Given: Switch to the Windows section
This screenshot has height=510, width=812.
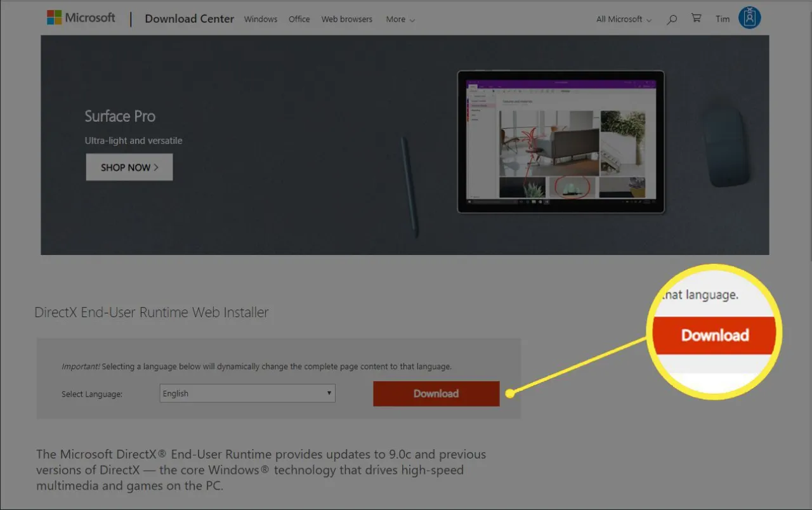Looking at the screenshot, I should click(260, 19).
